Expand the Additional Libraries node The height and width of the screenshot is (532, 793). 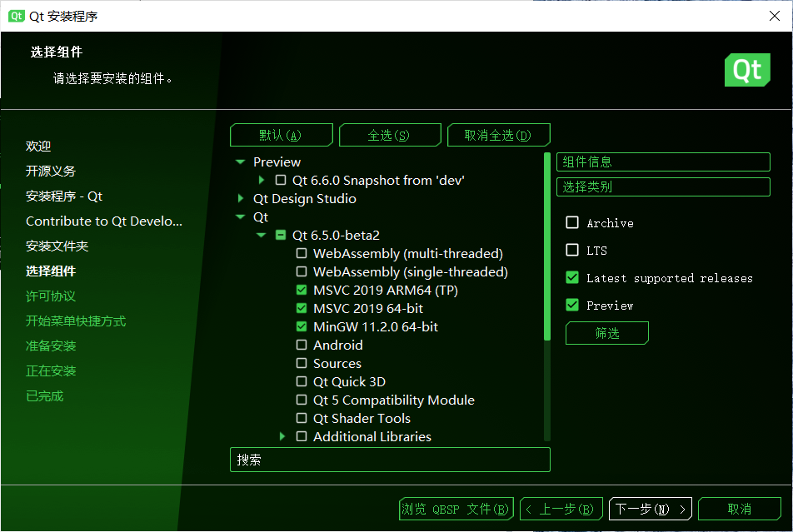tap(282, 436)
